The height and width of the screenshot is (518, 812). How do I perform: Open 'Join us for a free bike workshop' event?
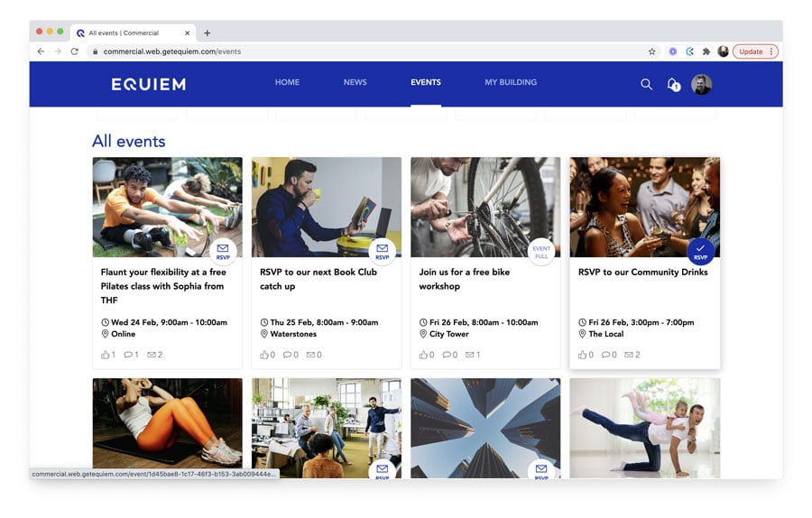tap(464, 279)
